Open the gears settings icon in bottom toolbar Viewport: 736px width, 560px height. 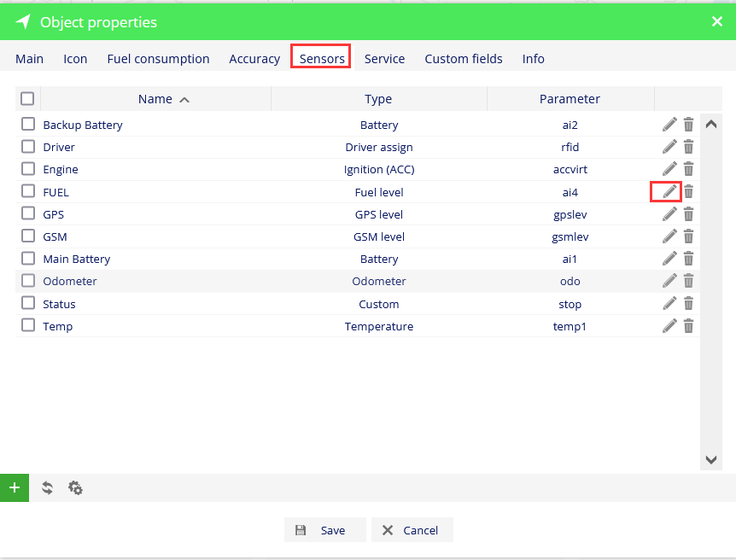75,487
